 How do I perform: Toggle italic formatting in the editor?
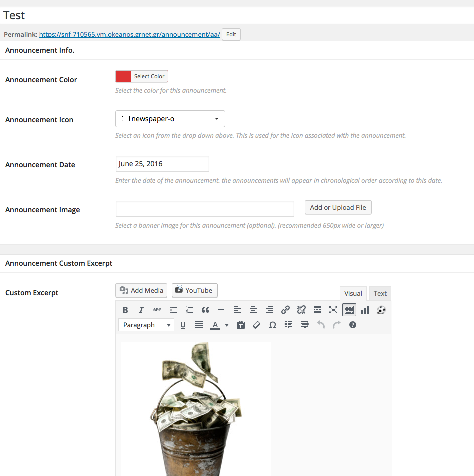[x=141, y=310]
